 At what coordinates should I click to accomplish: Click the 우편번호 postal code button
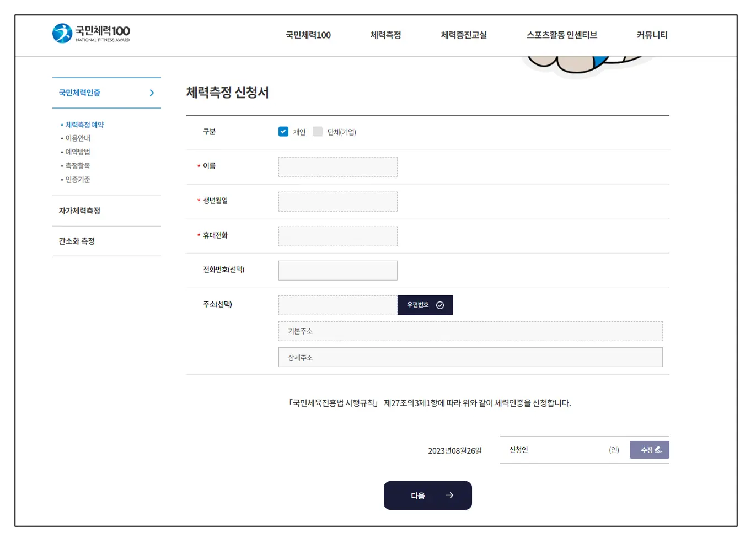425,305
